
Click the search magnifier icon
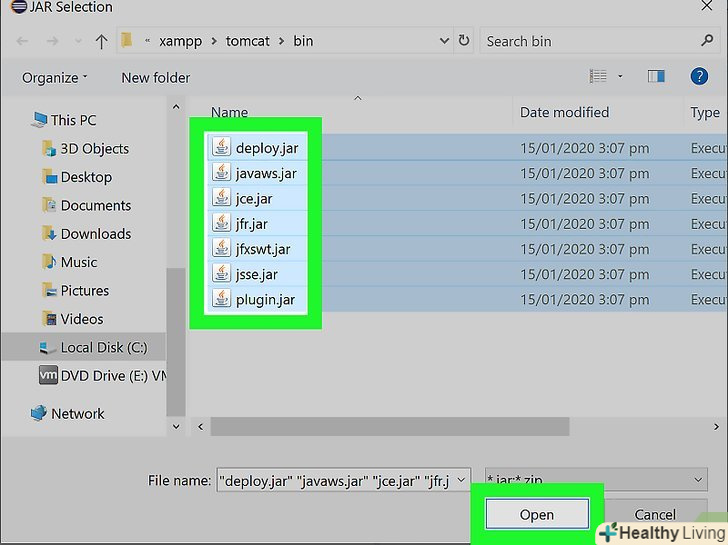click(x=707, y=41)
